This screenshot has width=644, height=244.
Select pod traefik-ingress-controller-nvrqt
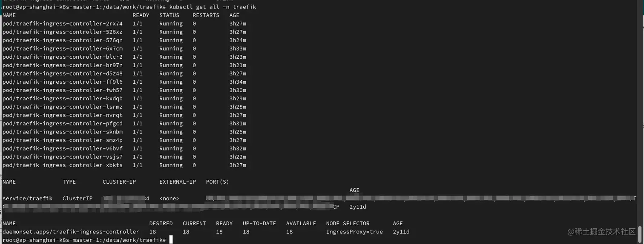pyautogui.click(x=63, y=115)
